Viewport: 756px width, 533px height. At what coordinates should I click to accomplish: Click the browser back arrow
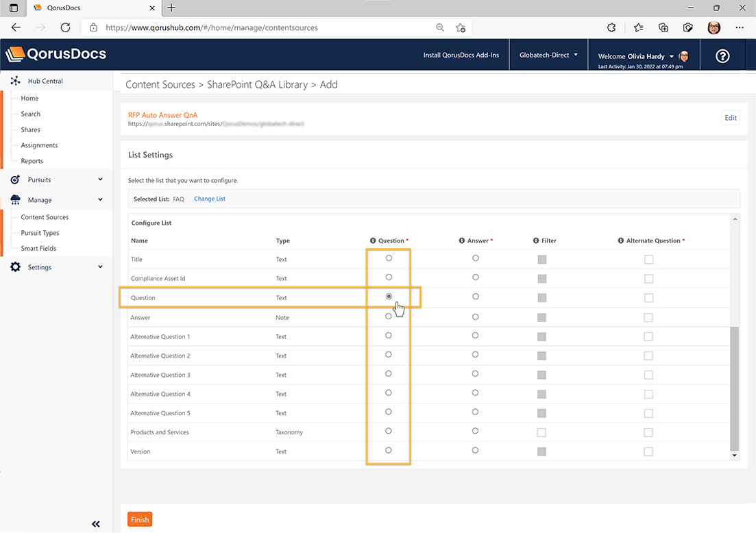[x=16, y=27]
